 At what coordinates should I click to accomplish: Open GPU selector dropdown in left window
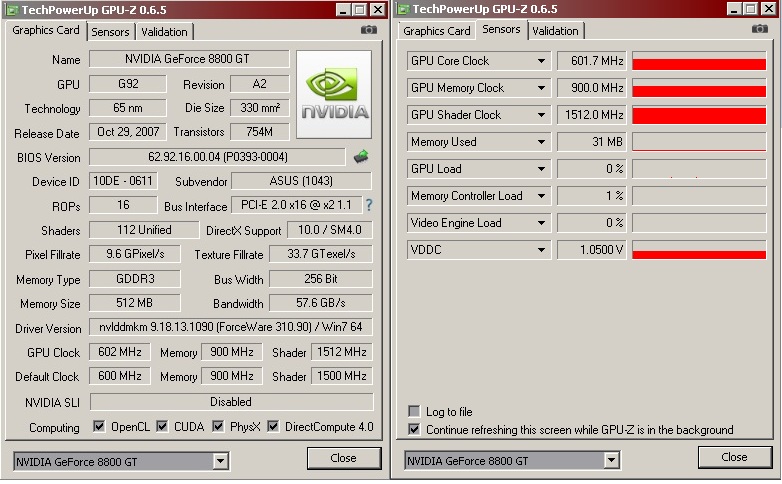tap(220, 462)
